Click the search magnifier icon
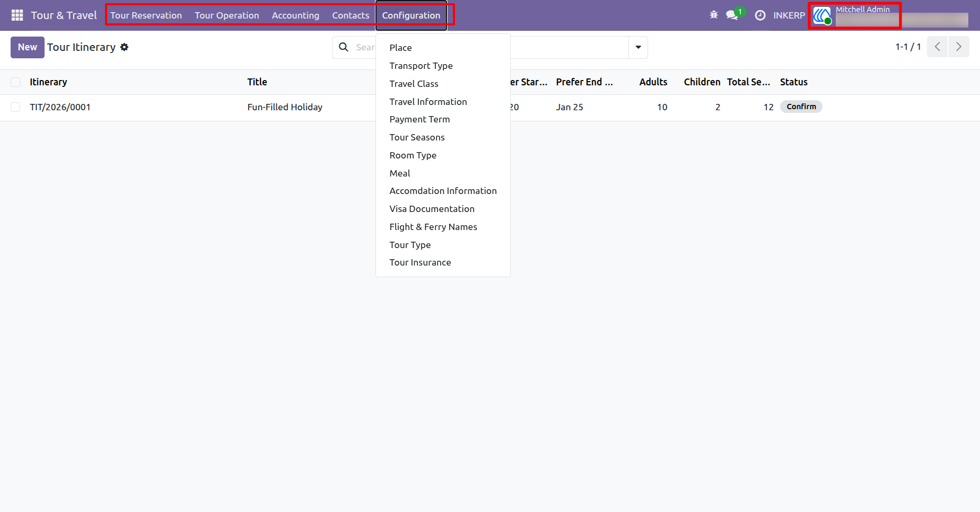The height and width of the screenshot is (512, 980). (x=344, y=47)
